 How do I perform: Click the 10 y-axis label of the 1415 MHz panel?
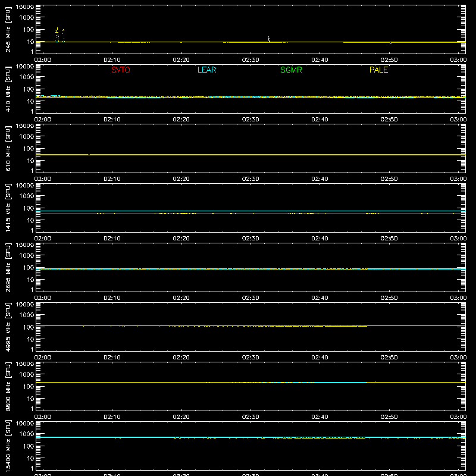coord(30,220)
